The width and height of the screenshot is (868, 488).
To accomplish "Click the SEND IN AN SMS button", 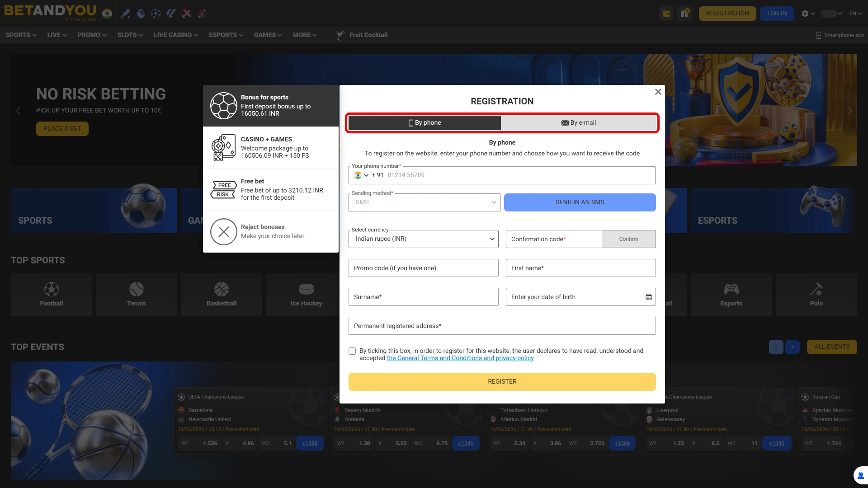I will point(580,202).
